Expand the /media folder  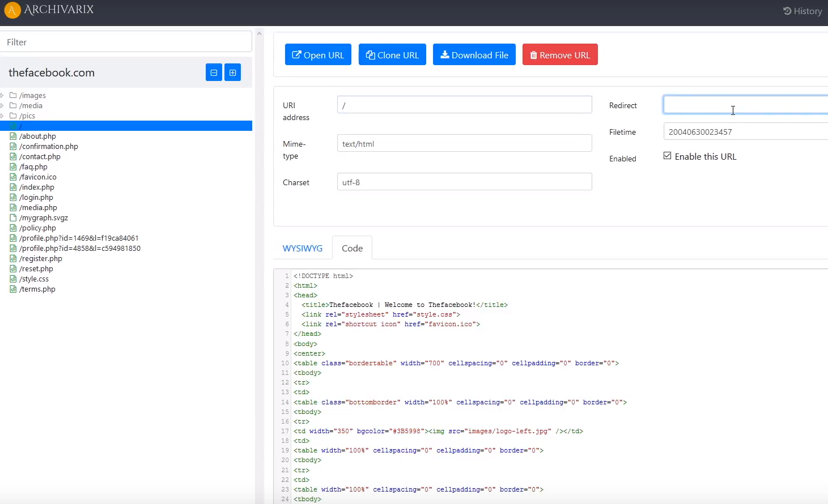coord(3,106)
